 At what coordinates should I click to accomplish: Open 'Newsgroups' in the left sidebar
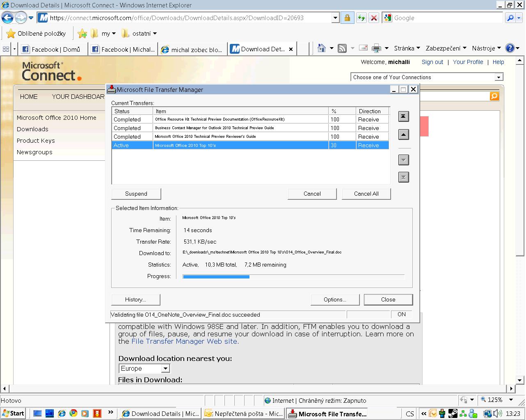pos(34,152)
